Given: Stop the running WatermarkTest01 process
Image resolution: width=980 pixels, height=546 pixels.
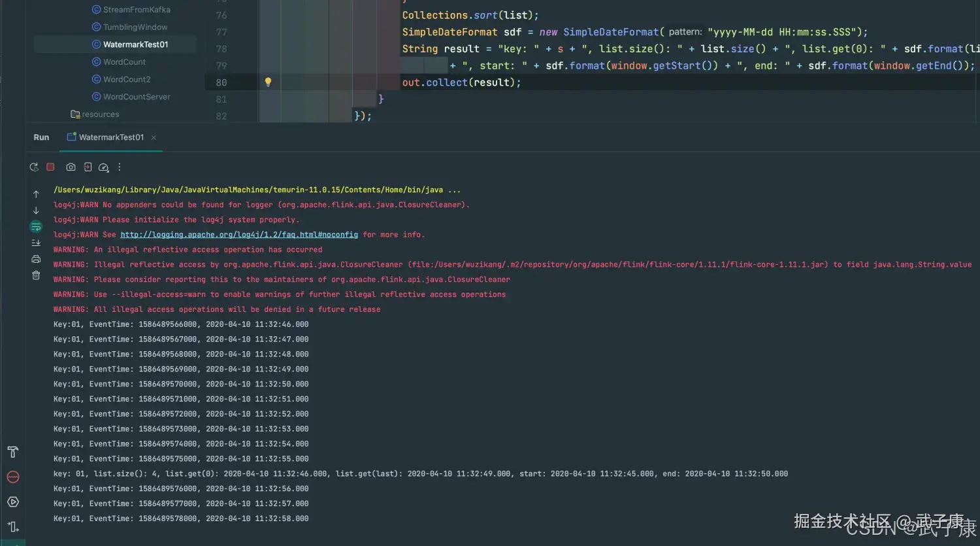Looking at the screenshot, I should (x=50, y=167).
